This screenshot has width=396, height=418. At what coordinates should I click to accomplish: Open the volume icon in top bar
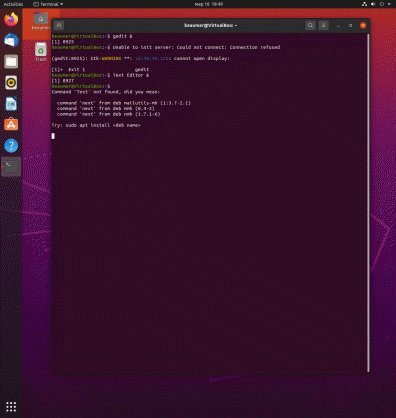373,4
